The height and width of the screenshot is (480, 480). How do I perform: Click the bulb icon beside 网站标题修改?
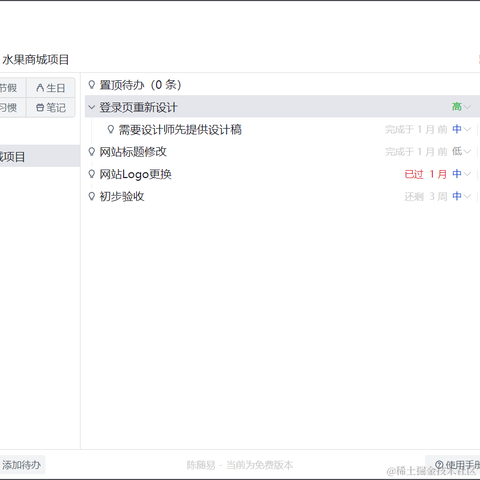pyautogui.click(x=92, y=152)
